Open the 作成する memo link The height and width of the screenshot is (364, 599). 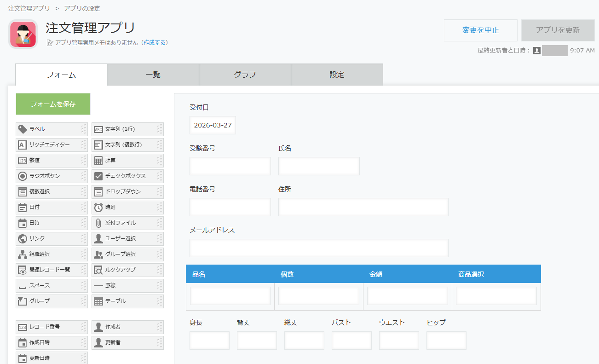155,43
